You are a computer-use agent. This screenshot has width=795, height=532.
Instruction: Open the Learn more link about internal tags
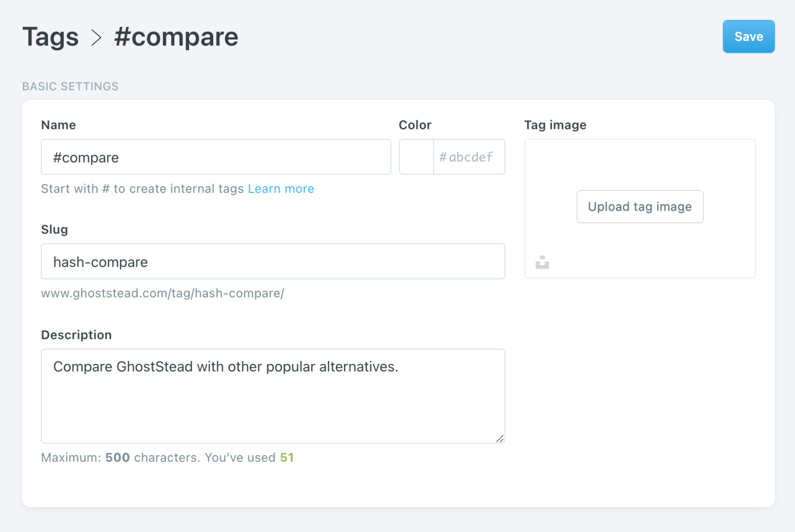[281, 188]
